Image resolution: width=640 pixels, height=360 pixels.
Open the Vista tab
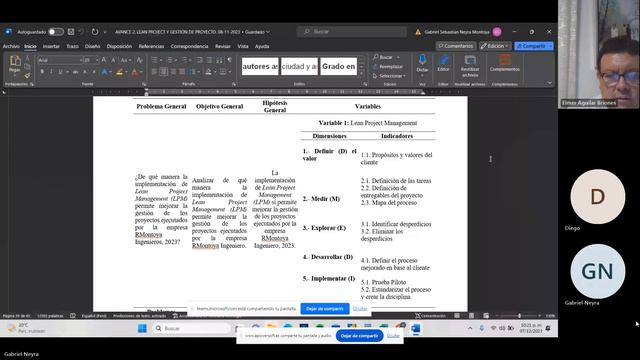(243, 47)
